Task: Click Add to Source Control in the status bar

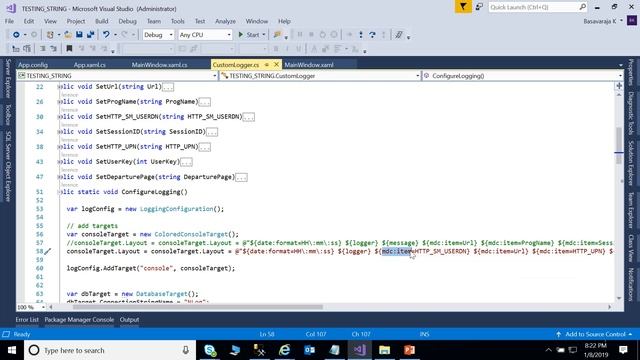Action: [594, 334]
